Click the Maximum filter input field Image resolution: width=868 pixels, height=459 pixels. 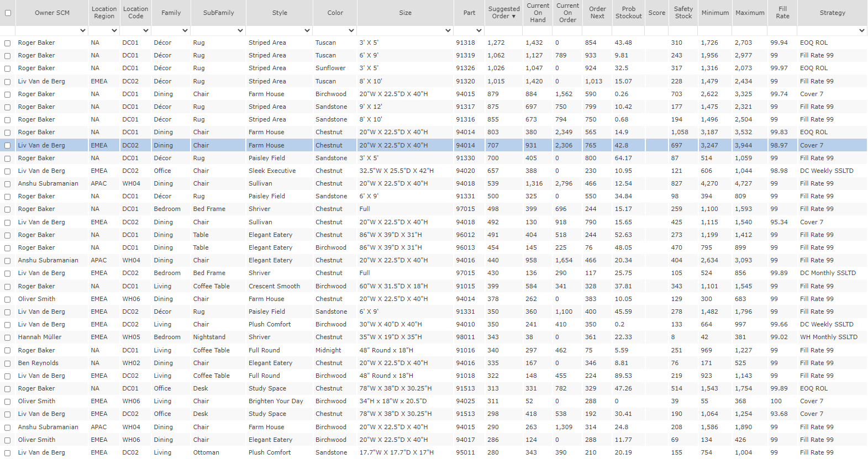pyautogui.click(x=750, y=31)
